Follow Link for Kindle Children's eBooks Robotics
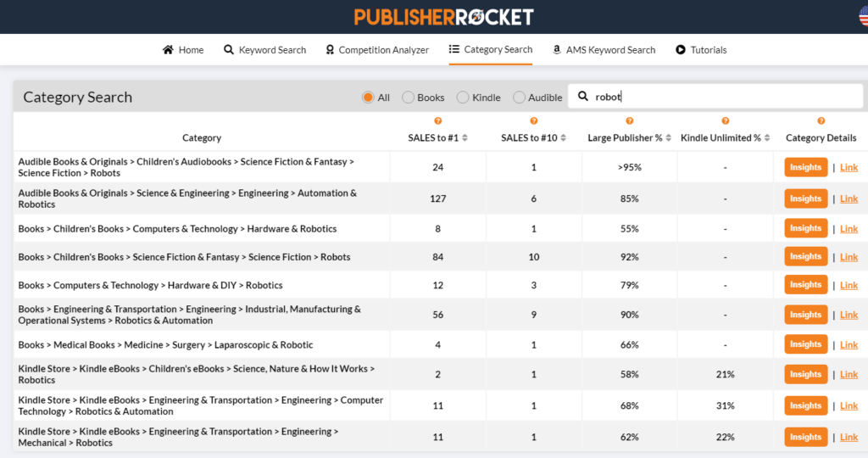This screenshot has width=868, height=458. pos(849,374)
